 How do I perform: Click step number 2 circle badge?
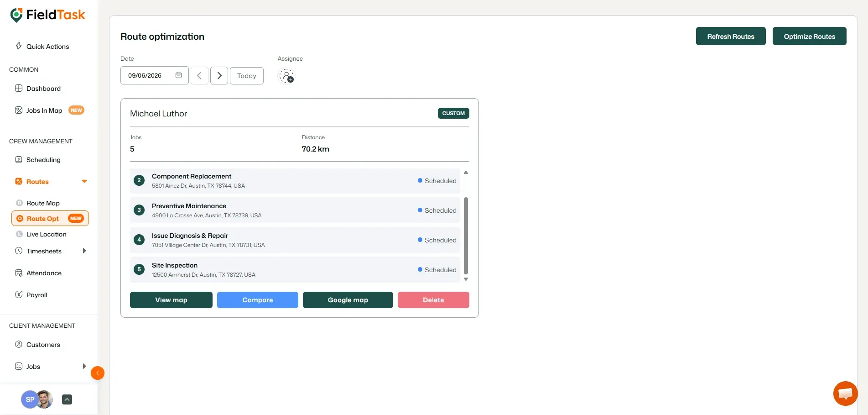click(x=139, y=180)
